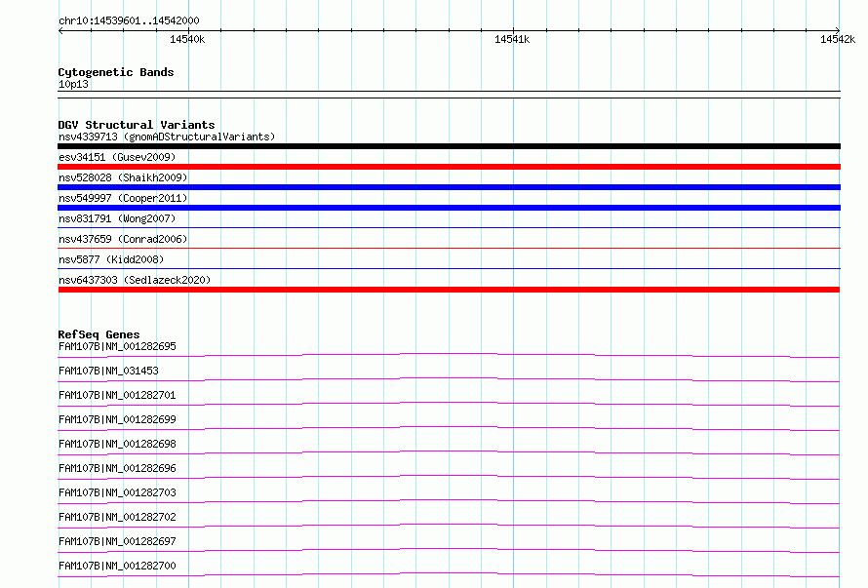868x588 pixels.
Task: Open the Cytogenetic Bands track title
Action: [116, 72]
